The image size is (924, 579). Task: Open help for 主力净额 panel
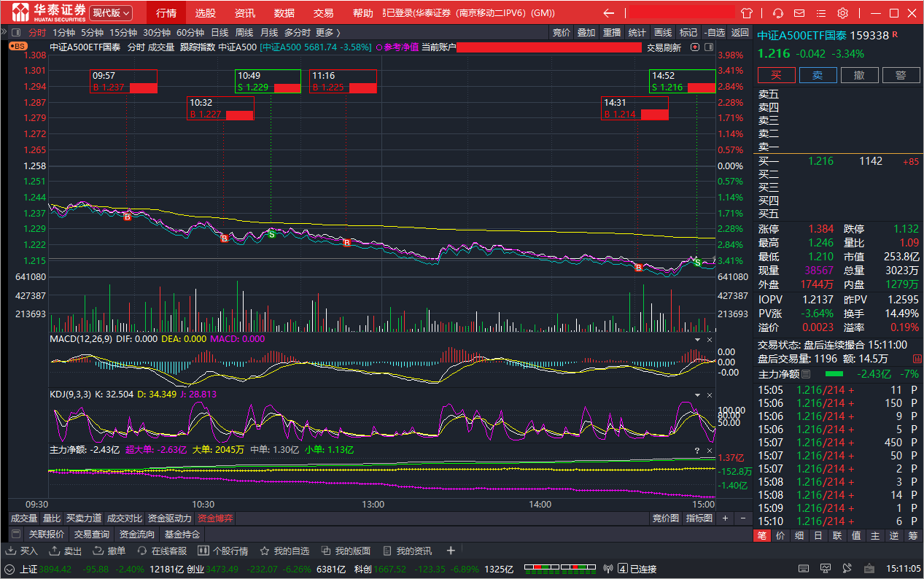(696, 451)
